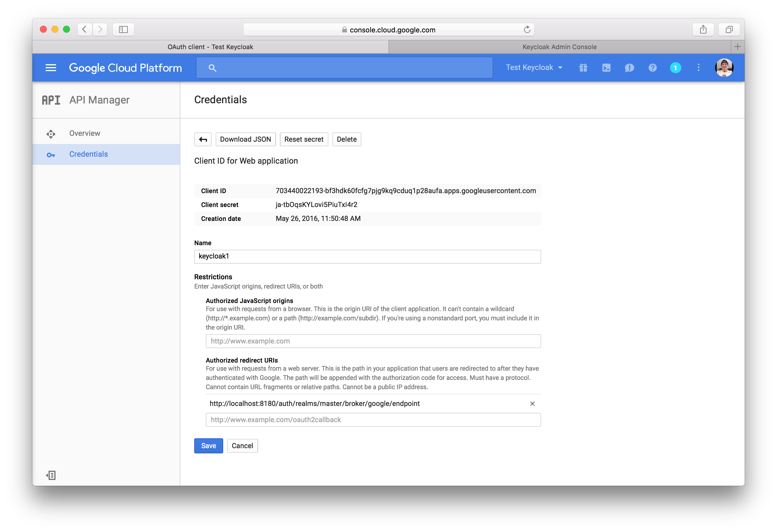This screenshot has height=532, width=777.
Task: Click the Reset secret button
Action: tap(304, 139)
